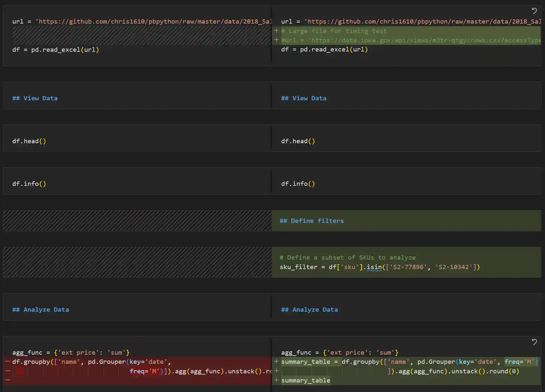545x392 pixels.
Task: Click the red highlighted freq='M' deleted text
Action: point(144,371)
